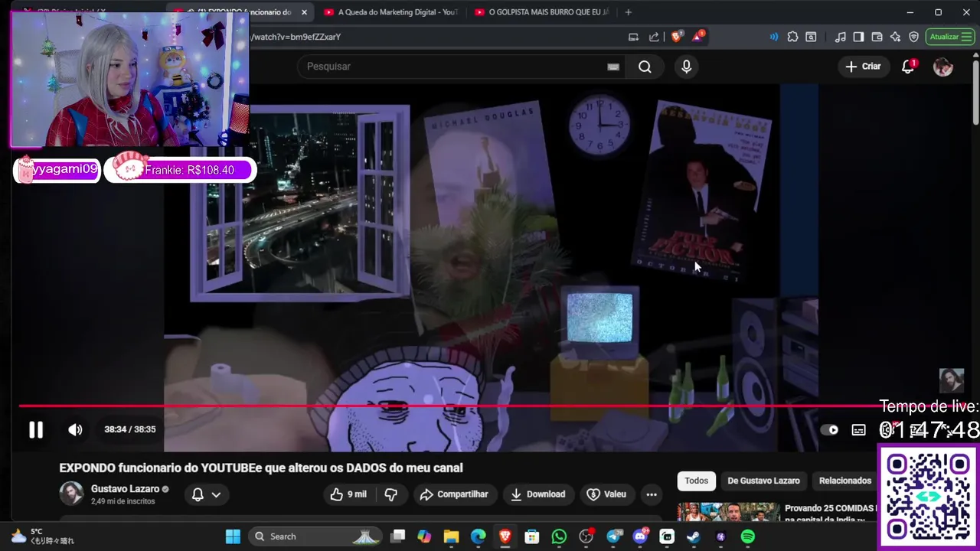The width and height of the screenshot is (980, 551).
Task: Open Copilot from the taskbar
Action: point(424,536)
